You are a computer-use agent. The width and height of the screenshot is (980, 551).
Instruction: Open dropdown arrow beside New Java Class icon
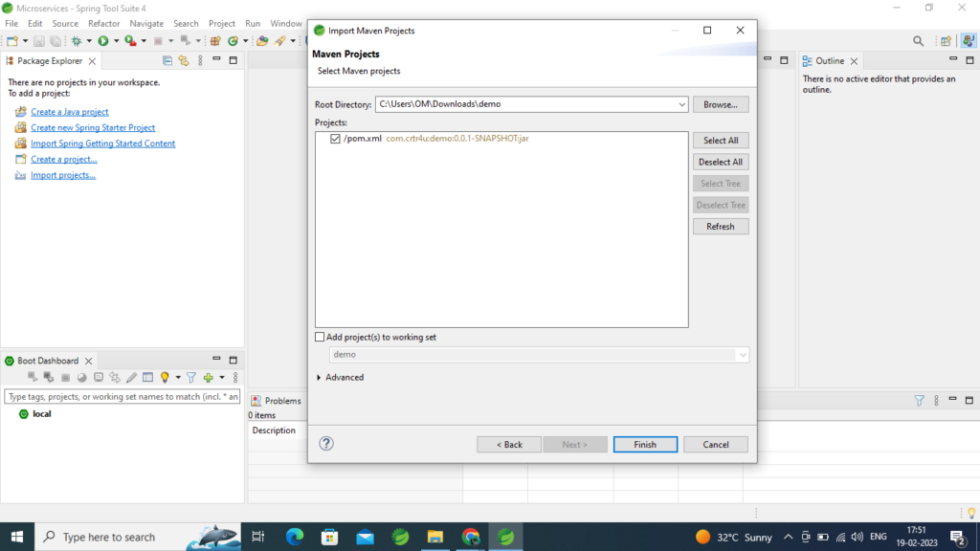pos(246,40)
